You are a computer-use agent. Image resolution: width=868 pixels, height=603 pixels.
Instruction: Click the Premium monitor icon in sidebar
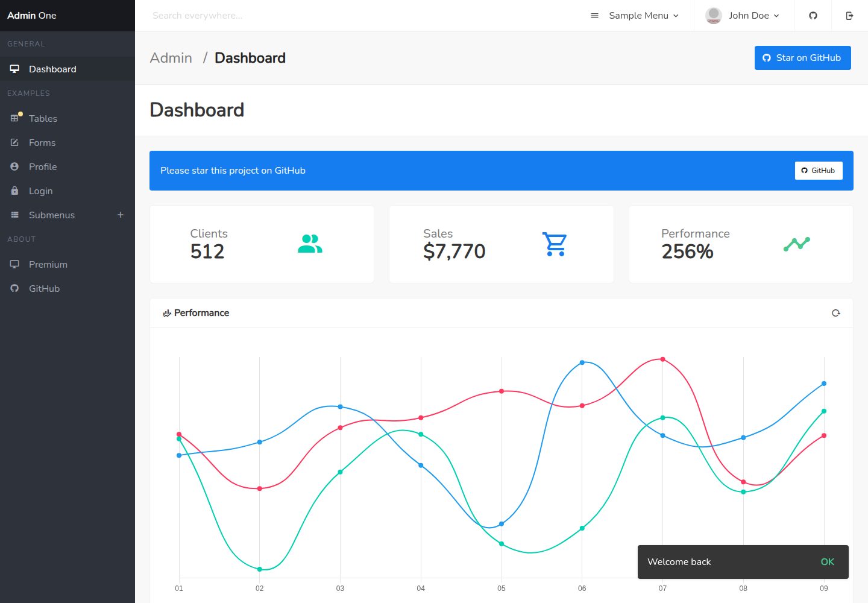point(14,264)
